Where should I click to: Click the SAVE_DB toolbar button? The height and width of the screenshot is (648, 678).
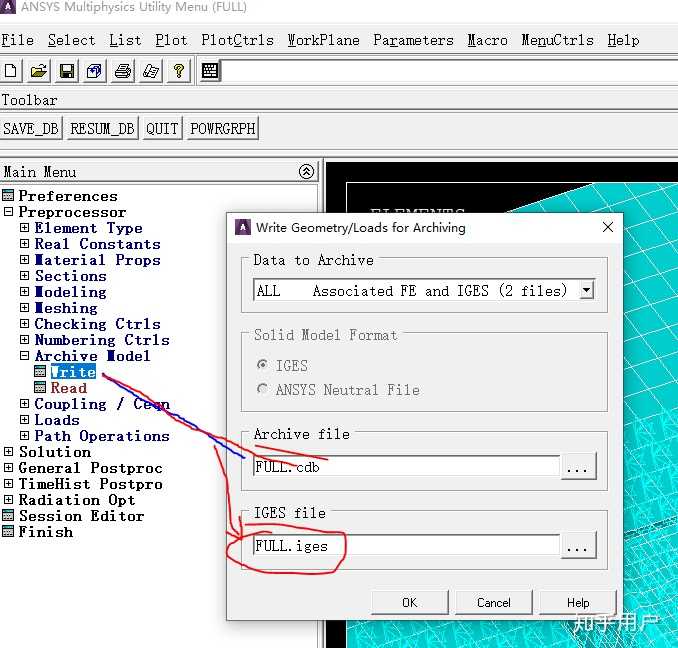pos(31,128)
